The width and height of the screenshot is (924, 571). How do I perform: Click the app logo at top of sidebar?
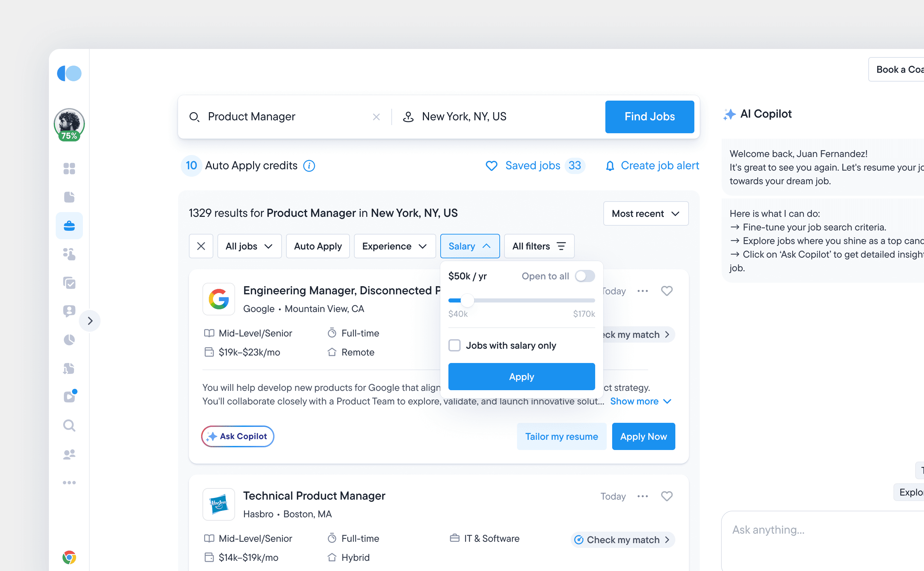pos(69,73)
